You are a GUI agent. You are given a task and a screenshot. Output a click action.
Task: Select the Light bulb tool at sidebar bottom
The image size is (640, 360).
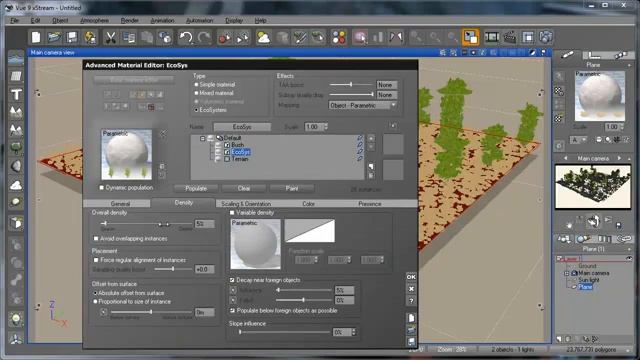click(16, 319)
